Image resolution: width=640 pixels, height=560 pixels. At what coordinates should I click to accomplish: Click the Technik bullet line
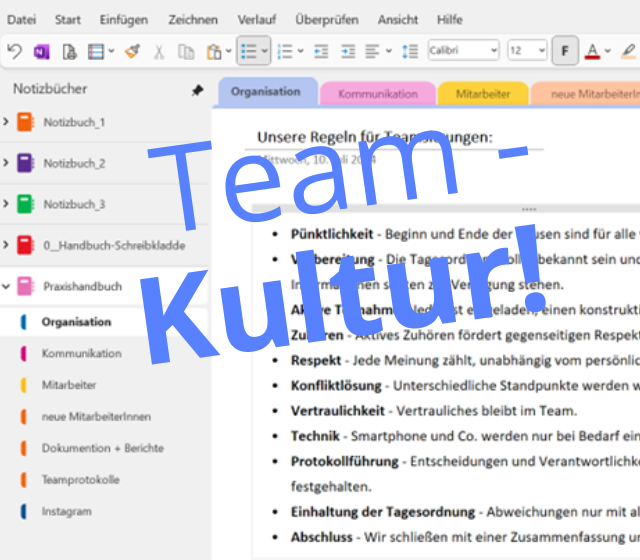pos(464,436)
